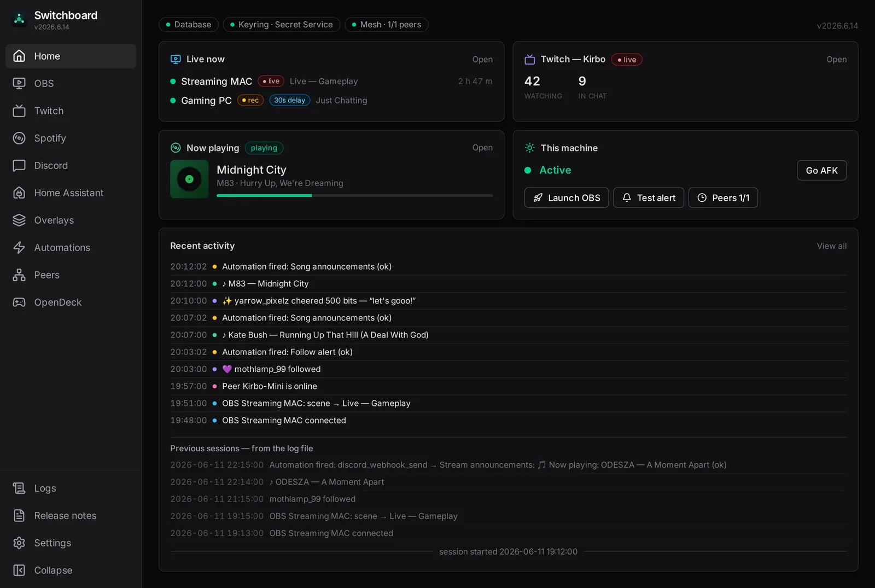Select the OpenDeck sidebar label
The width and height of the screenshot is (875, 588).
[57, 302]
